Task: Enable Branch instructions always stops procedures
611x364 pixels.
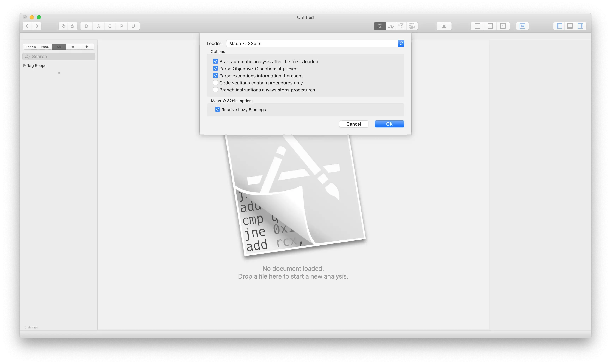Action: click(215, 90)
